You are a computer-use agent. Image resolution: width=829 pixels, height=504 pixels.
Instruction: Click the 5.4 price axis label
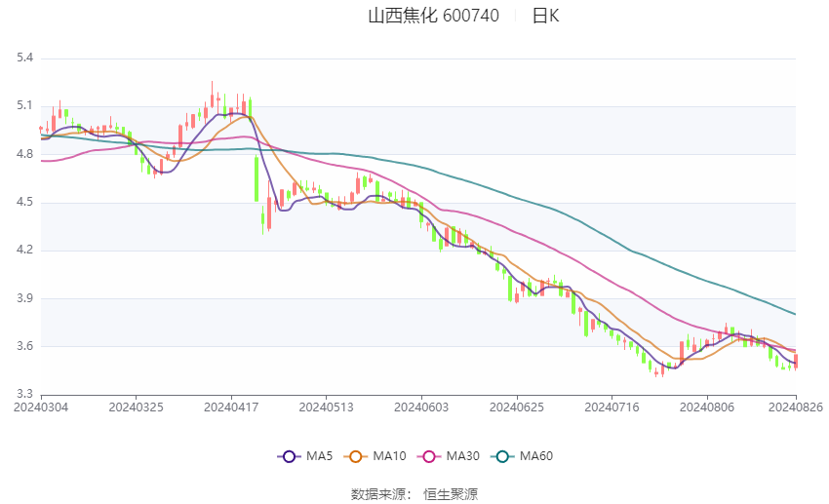click(x=24, y=58)
